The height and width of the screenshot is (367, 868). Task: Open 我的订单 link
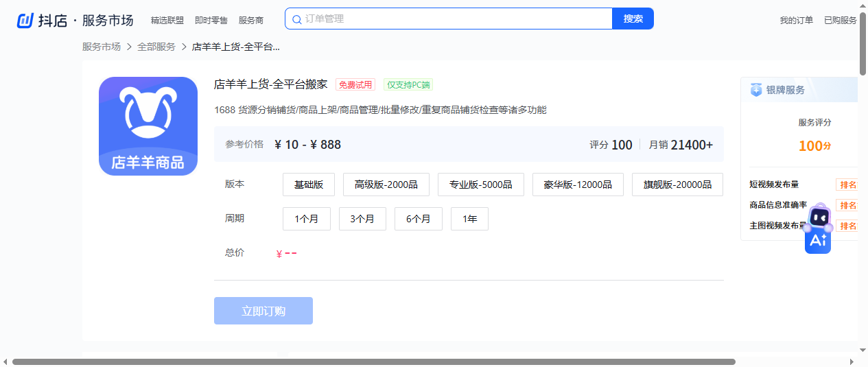pos(797,21)
